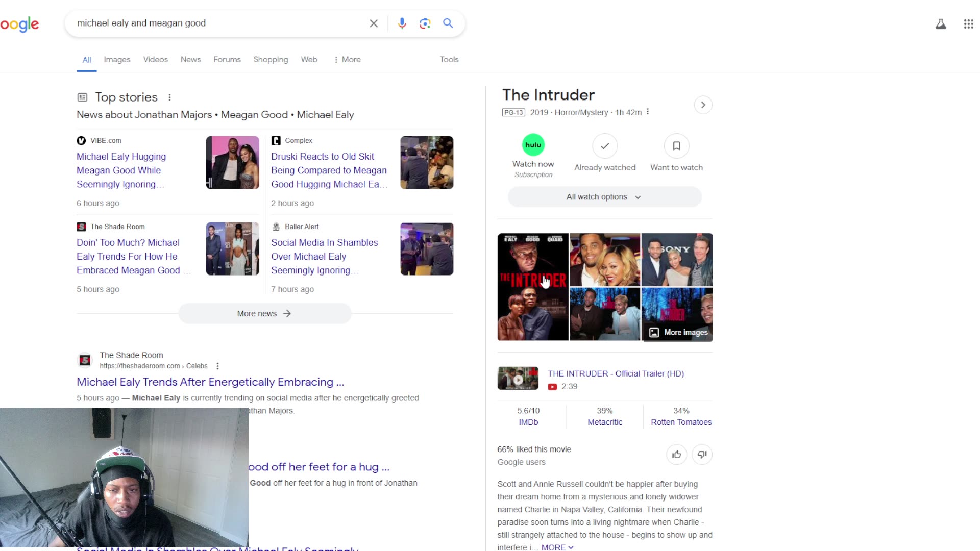
Task: Click the More news button
Action: click(264, 314)
